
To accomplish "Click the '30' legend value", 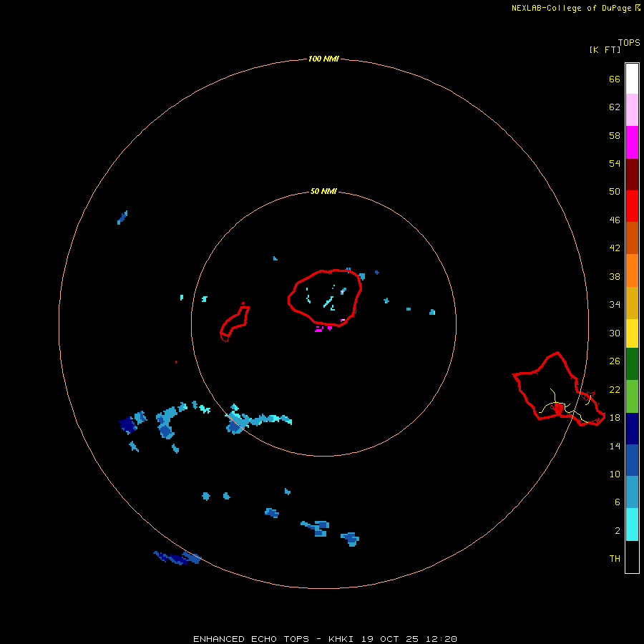I will tap(615, 333).
